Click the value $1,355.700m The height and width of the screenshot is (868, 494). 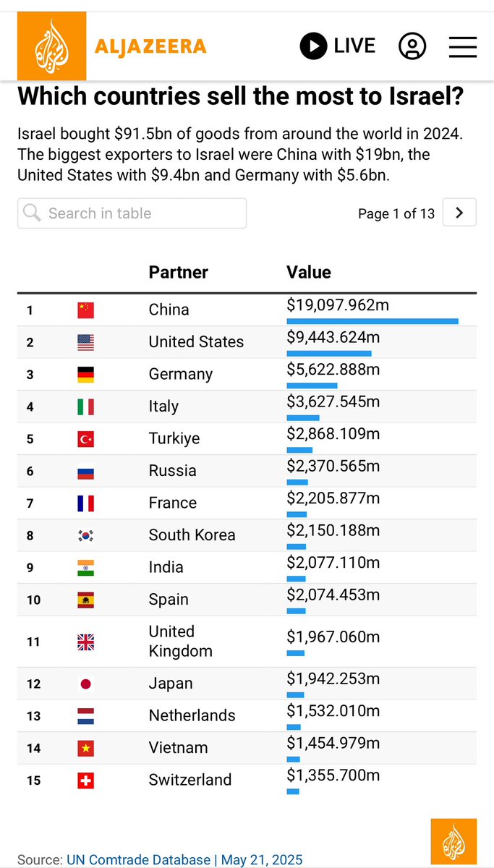point(333,775)
